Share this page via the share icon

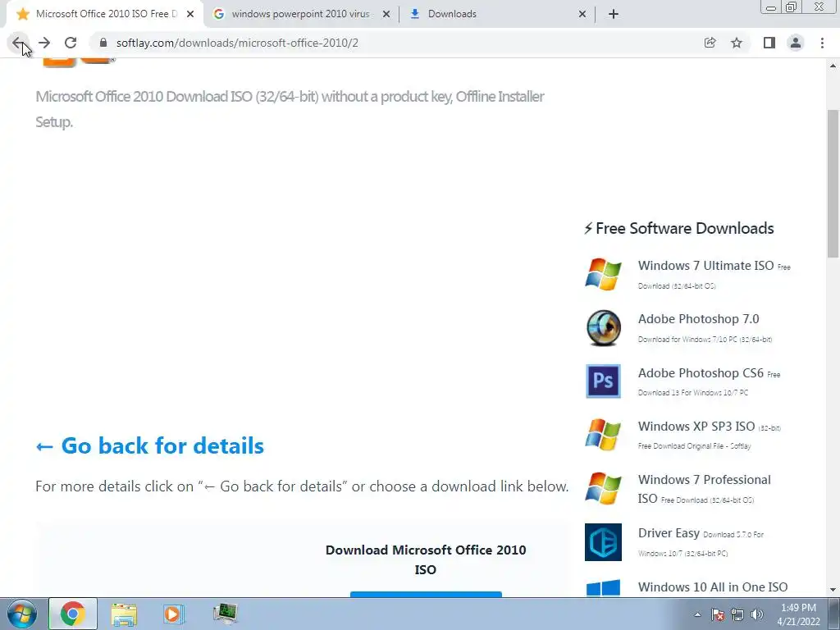[710, 43]
